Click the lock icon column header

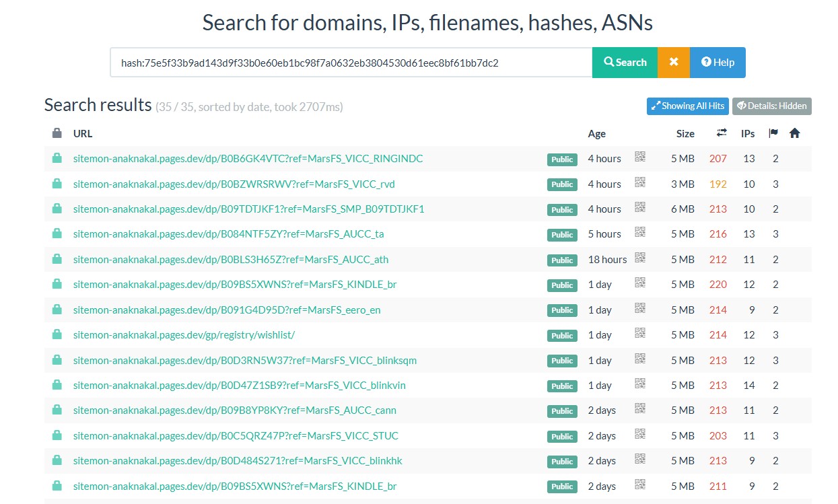(57, 133)
